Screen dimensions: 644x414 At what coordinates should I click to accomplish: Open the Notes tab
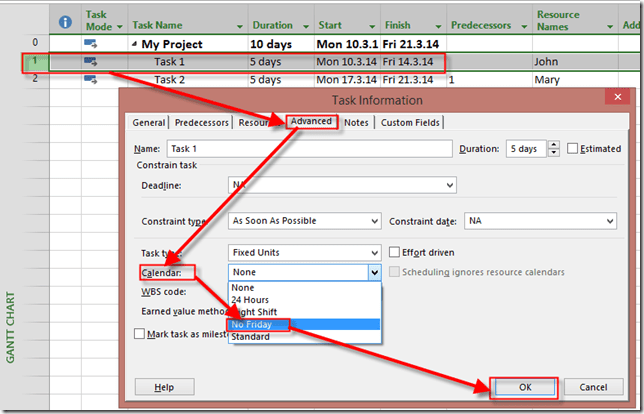[x=357, y=122]
